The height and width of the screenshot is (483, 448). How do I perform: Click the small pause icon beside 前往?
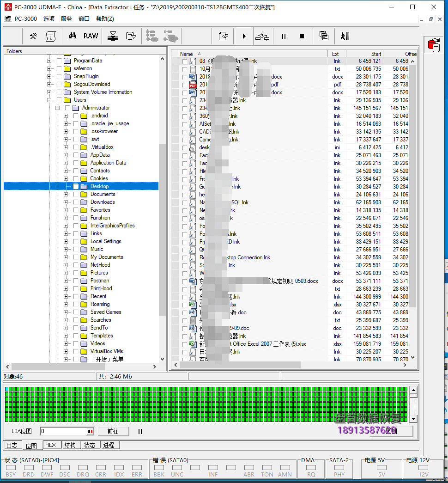pos(140,431)
